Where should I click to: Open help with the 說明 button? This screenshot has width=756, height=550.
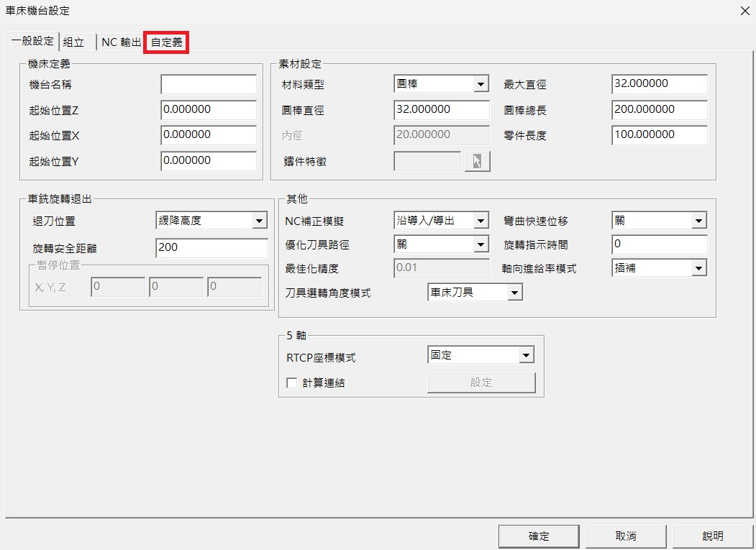[712, 536]
